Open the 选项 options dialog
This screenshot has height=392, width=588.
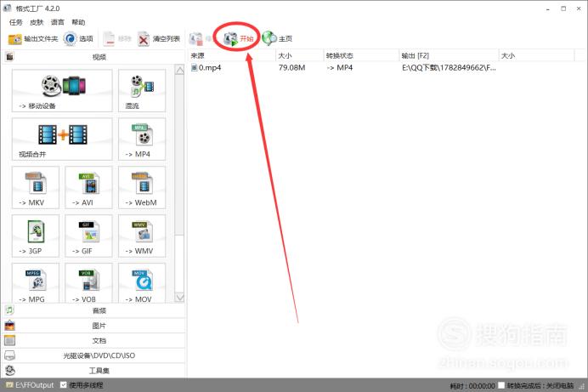(78, 38)
